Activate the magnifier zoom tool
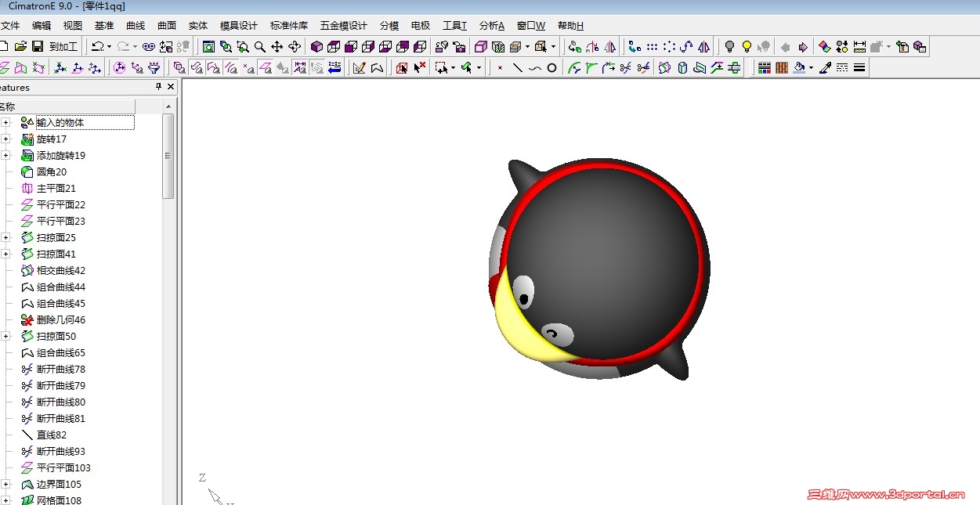 (x=260, y=47)
